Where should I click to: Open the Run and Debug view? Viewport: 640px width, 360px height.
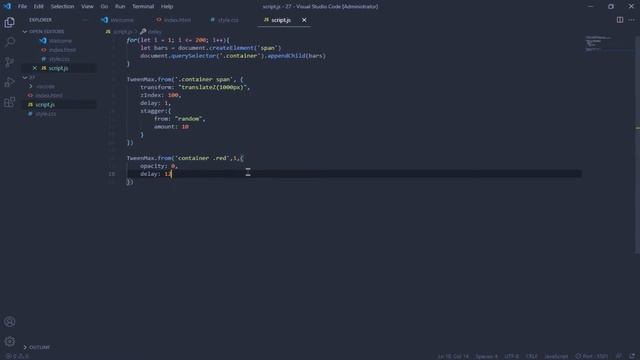[x=9, y=82]
